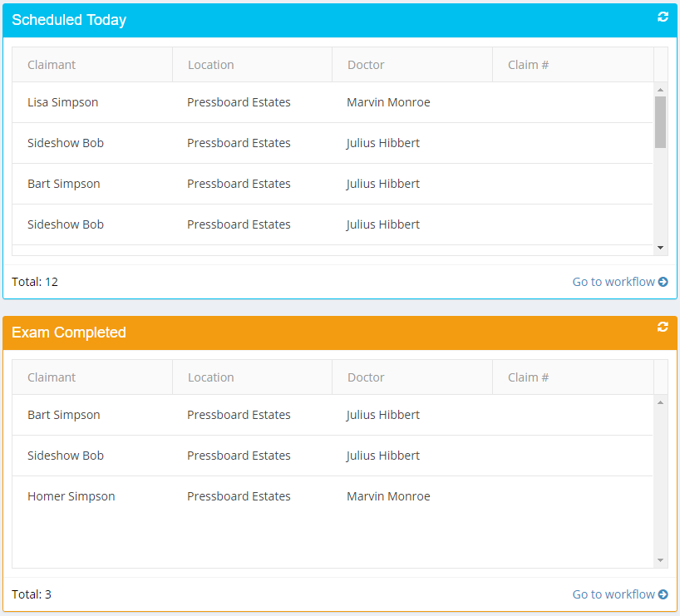This screenshot has height=616, width=680.
Task: Click scroll-down arrow in Scheduled Today list
Action: tap(661, 248)
